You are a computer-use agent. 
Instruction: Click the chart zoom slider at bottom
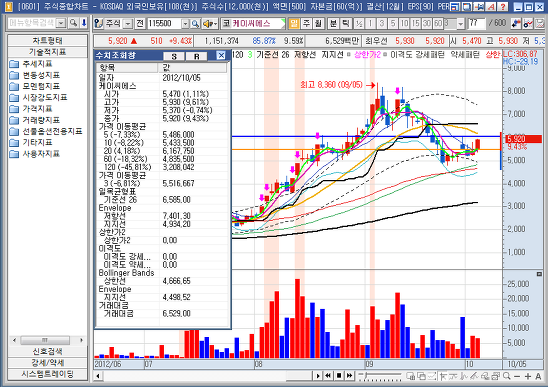point(380,376)
